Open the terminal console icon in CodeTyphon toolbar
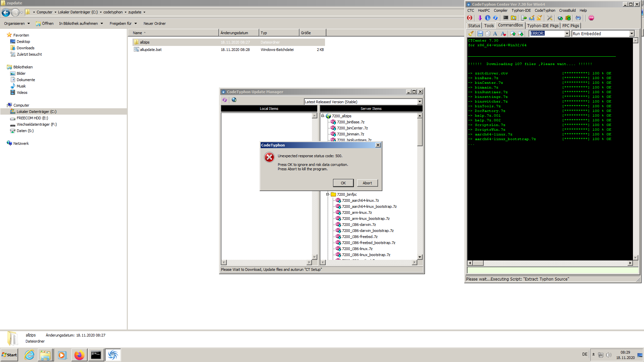 (x=506, y=18)
